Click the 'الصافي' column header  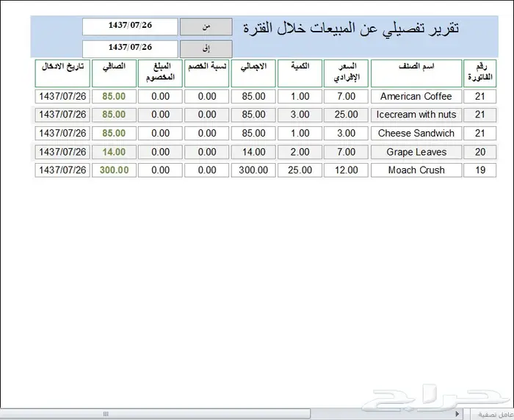114,73
